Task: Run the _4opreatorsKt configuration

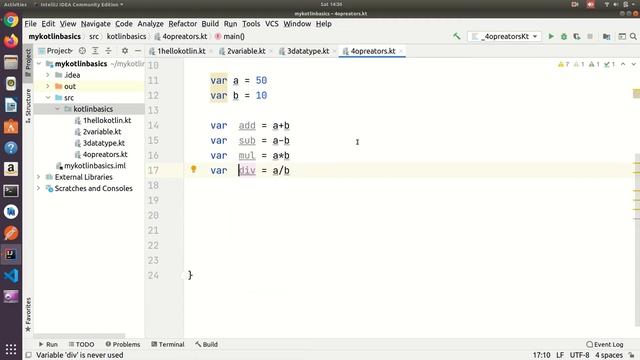Action: [x=551, y=36]
